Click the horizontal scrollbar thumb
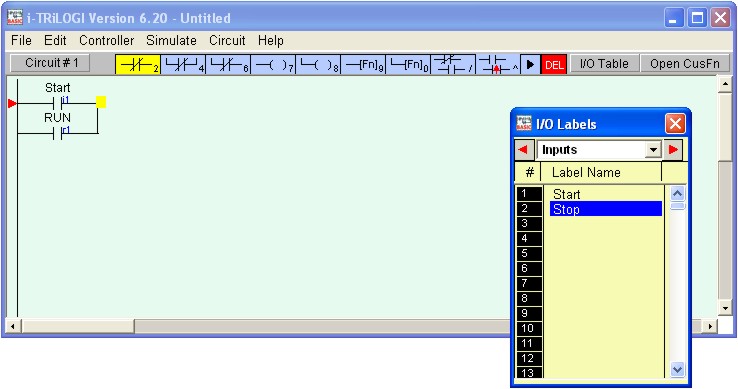The height and width of the screenshot is (389, 738). 78,326
